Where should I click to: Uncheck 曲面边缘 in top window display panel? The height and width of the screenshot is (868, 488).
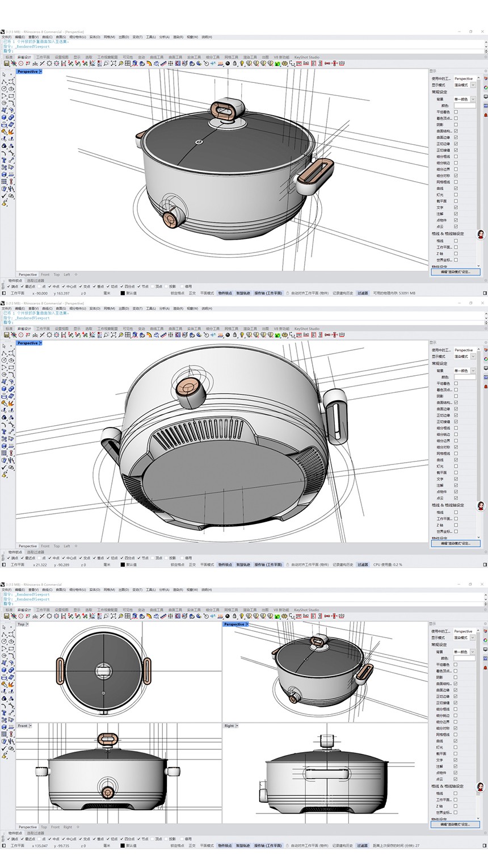(456, 137)
